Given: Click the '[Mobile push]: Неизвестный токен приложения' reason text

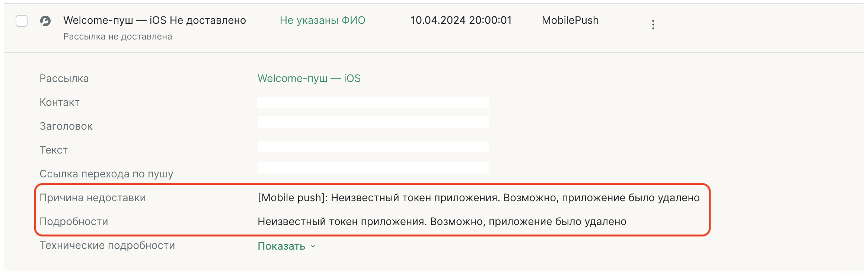Looking at the screenshot, I should tap(479, 197).
